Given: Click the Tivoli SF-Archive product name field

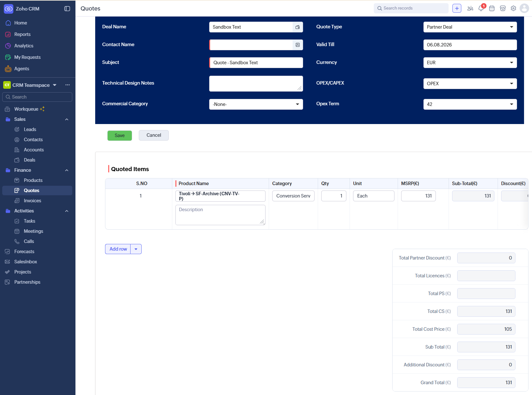Looking at the screenshot, I should (x=220, y=196).
